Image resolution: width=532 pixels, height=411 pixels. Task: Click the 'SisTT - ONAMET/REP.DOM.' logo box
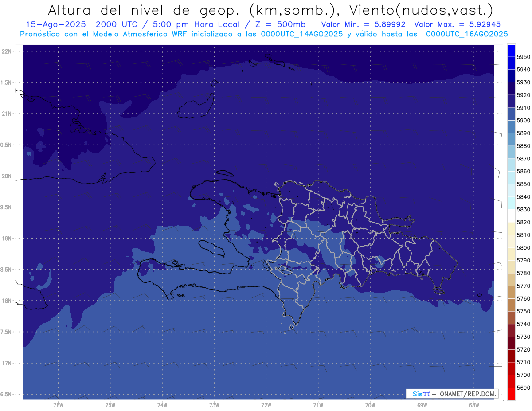(452, 394)
